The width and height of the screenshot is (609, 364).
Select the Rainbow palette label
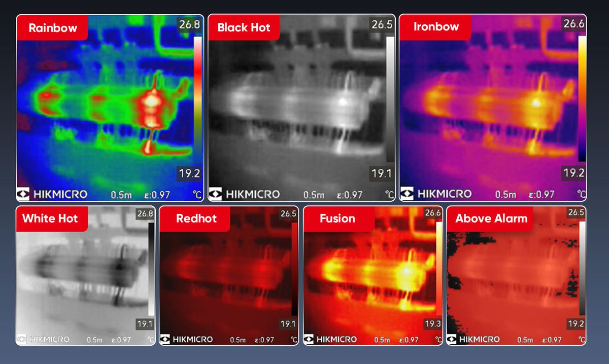[52, 27]
